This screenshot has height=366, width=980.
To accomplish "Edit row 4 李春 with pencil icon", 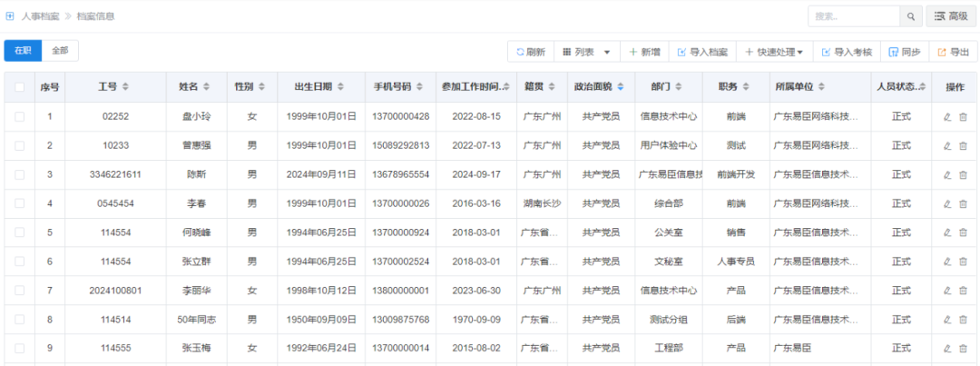I will 946,204.
